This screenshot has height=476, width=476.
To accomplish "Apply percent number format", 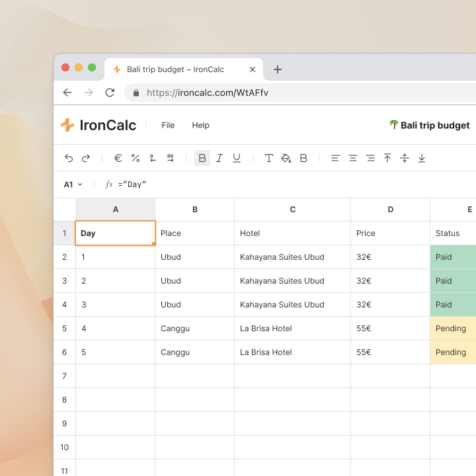I will click(136, 158).
